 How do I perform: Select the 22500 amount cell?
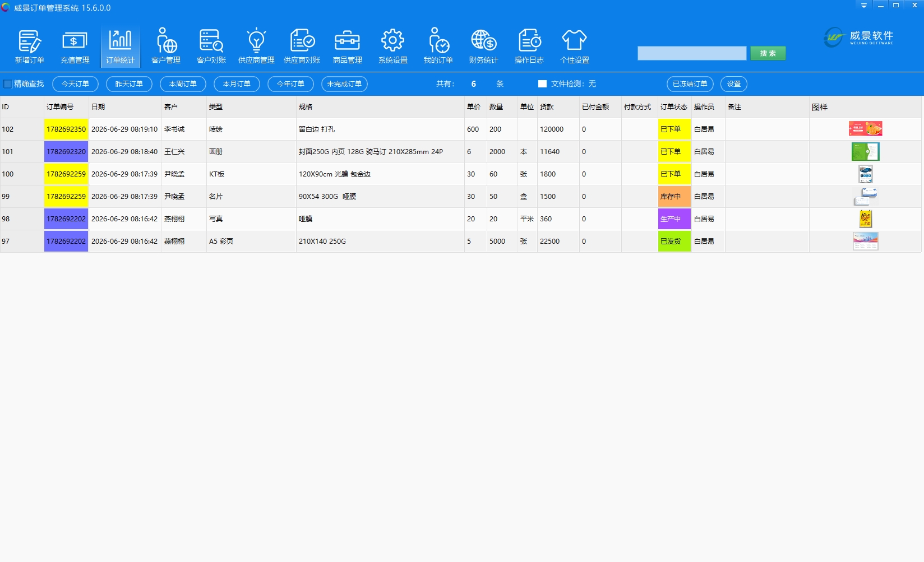(x=558, y=241)
